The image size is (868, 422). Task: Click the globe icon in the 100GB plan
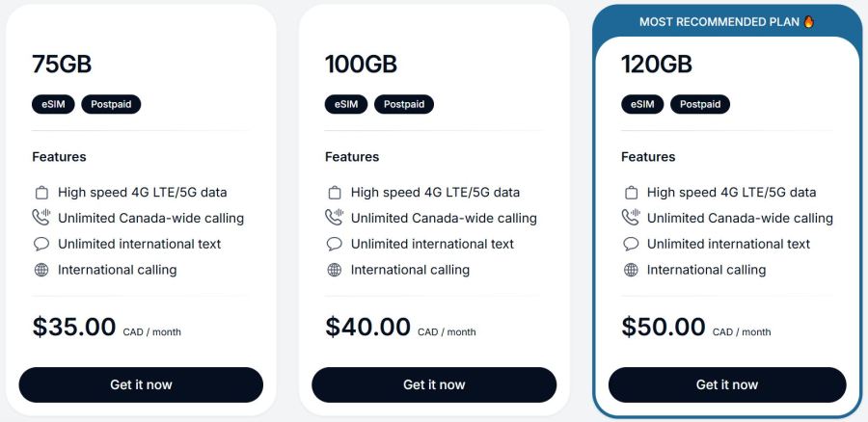click(x=335, y=270)
